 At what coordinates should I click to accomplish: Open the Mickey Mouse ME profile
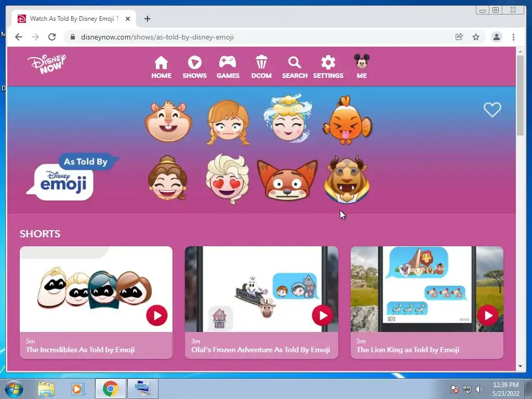tap(362, 66)
